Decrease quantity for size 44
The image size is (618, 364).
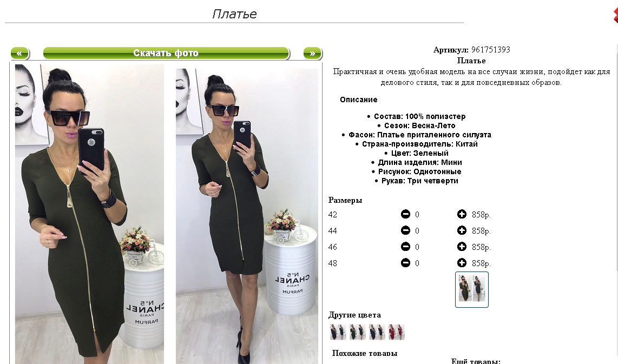tap(405, 230)
